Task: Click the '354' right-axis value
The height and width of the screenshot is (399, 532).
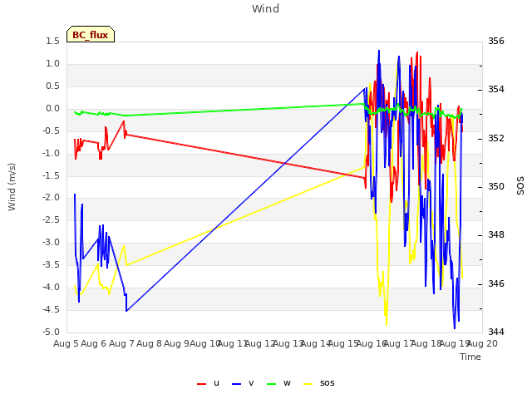Action: coord(496,90)
